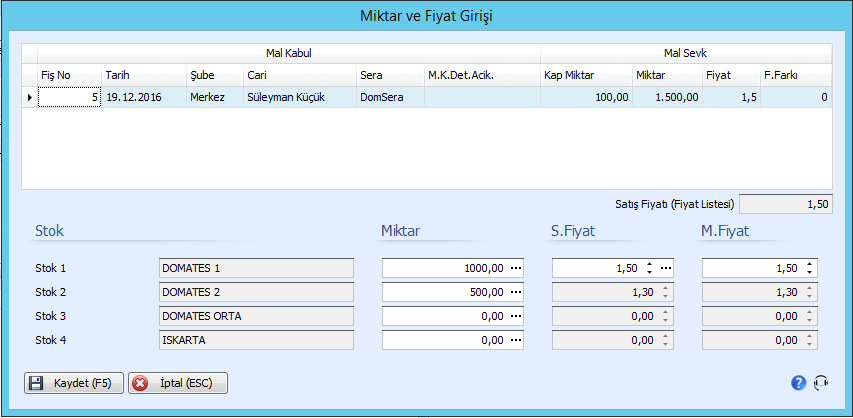Click the M.K.Det.Acik. column header
This screenshot has width=853, height=418.
coord(482,75)
